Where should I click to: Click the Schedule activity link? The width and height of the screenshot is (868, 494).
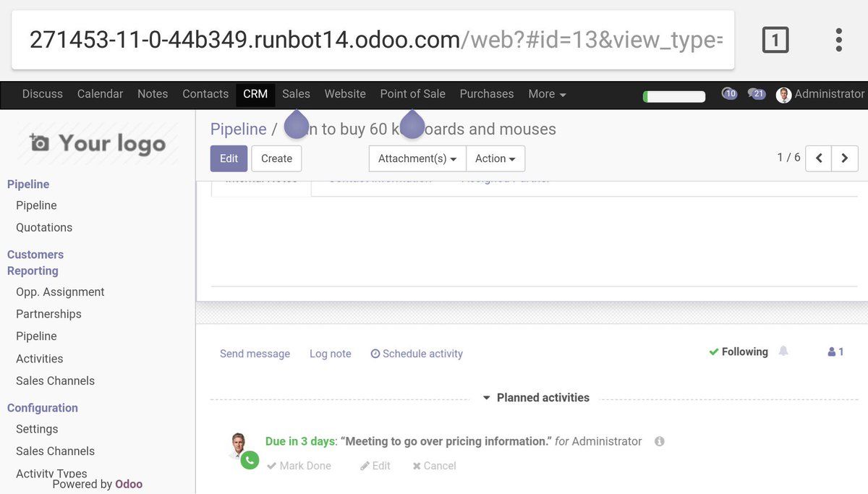coord(417,354)
